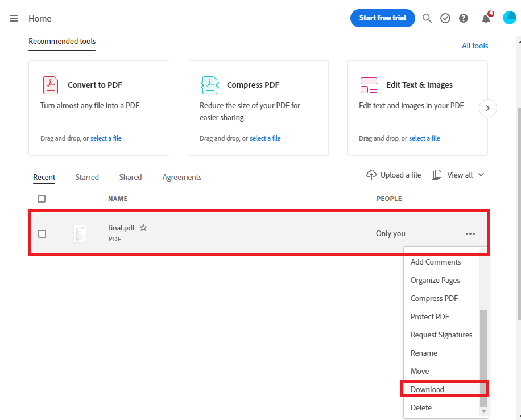Screen dimensions: 521x420
Task: Check the select-all files checkbox
Action: 42,199
